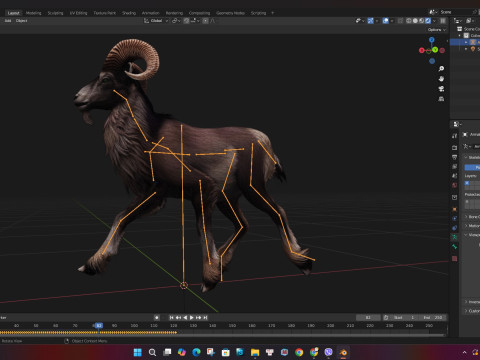Switch to the Sculpting workspace tab
The image size is (480, 360).
point(55,13)
